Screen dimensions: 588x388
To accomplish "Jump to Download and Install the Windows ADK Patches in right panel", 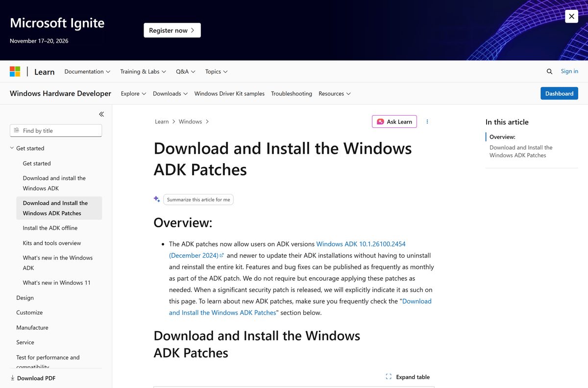I will pos(521,151).
